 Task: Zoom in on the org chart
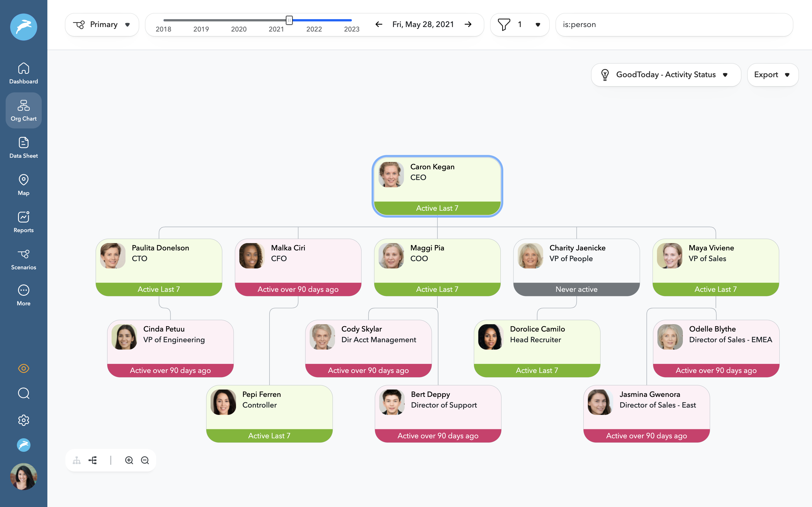pos(129,461)
